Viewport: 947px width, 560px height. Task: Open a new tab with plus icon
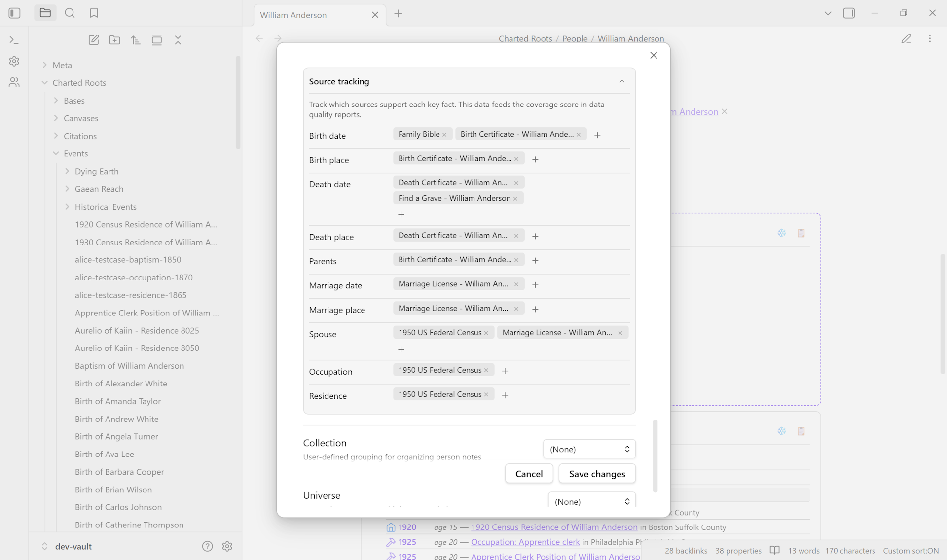[399, 14]
